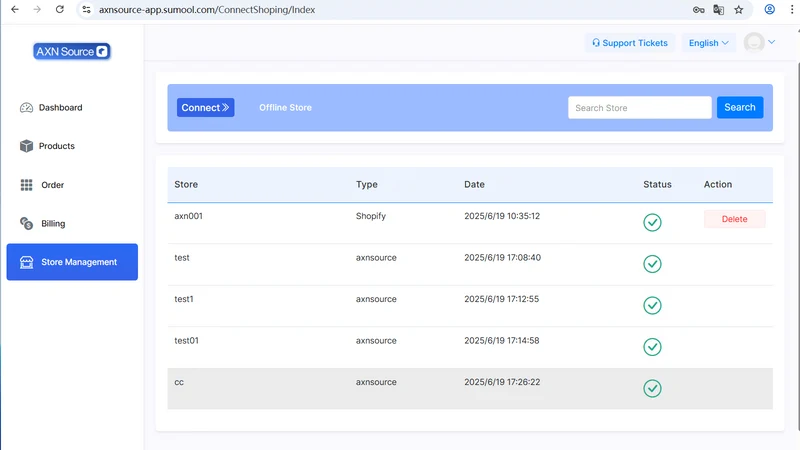
Task: Select the store named test01
Action: point(186,340)
